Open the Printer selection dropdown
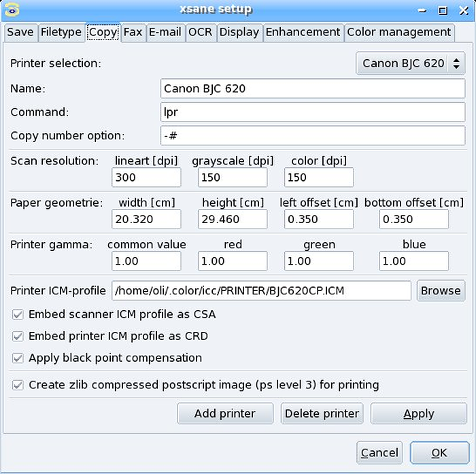Image resolution: width=476 pixels, height=474 pixels. click(x=410, y=63)
